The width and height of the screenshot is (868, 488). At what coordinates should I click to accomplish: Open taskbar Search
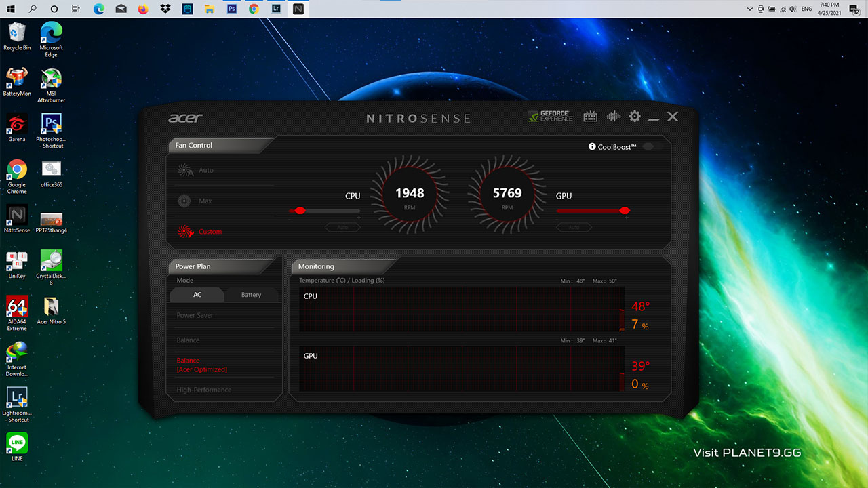33,9
